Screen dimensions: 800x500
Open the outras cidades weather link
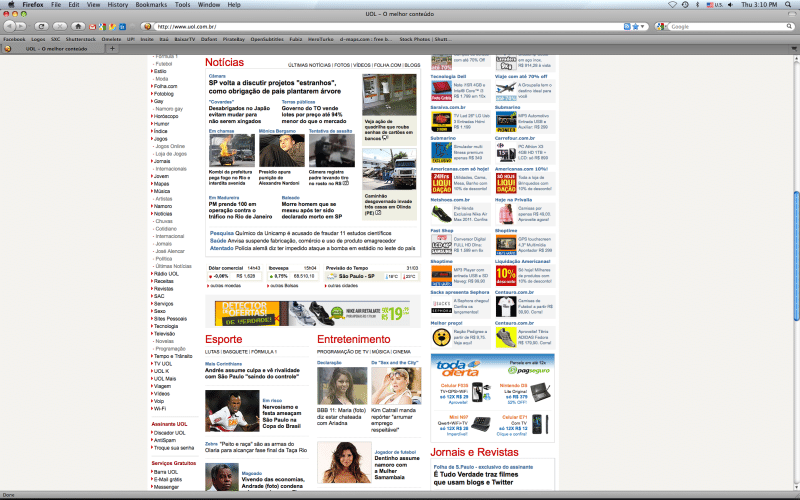coord(342,286)
